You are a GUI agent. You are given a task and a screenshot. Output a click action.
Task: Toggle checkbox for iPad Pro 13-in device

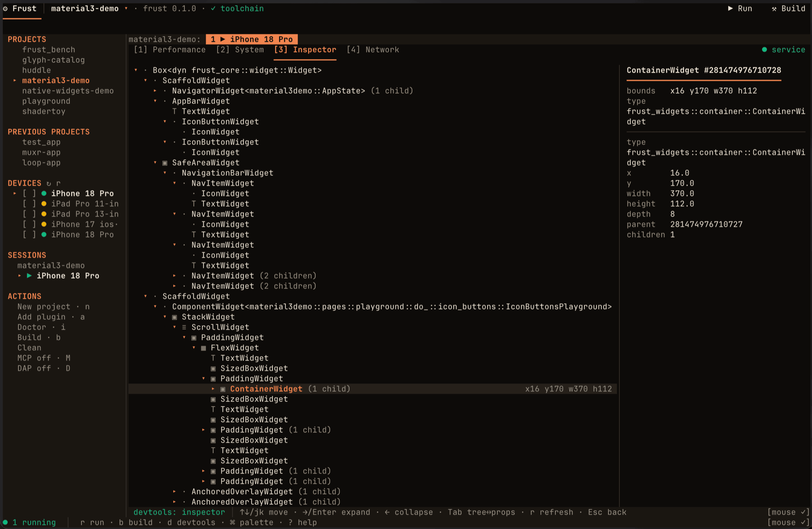coord(29,214)
